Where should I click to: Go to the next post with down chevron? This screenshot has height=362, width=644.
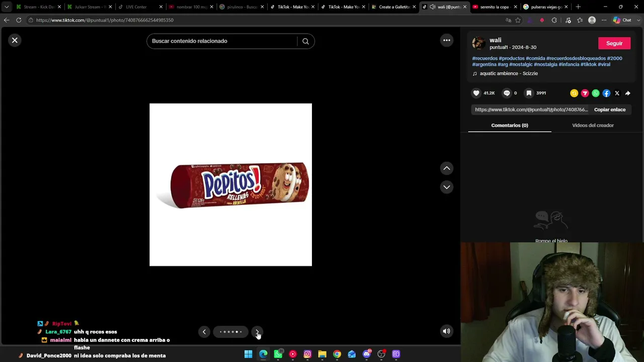click(446, 187)
